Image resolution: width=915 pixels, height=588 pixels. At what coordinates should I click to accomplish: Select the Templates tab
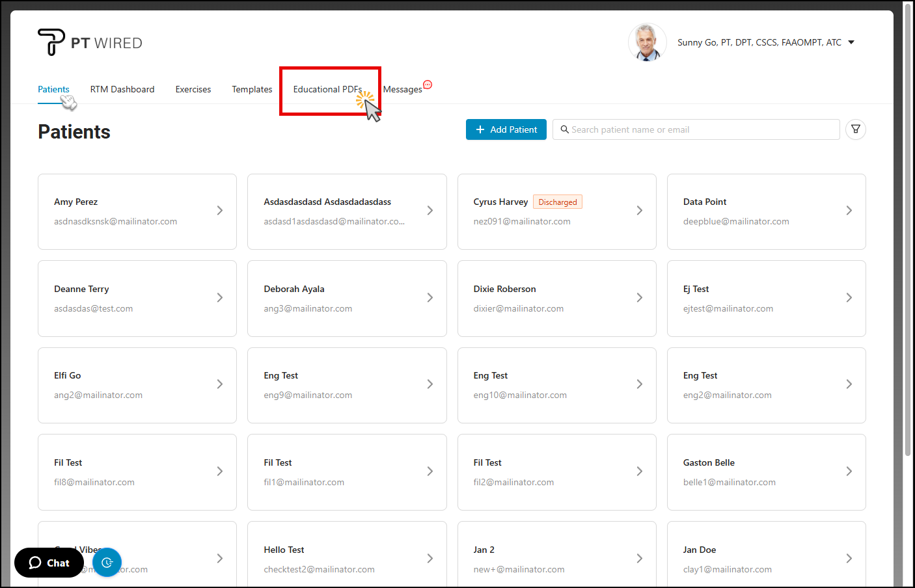click(252, 89)
